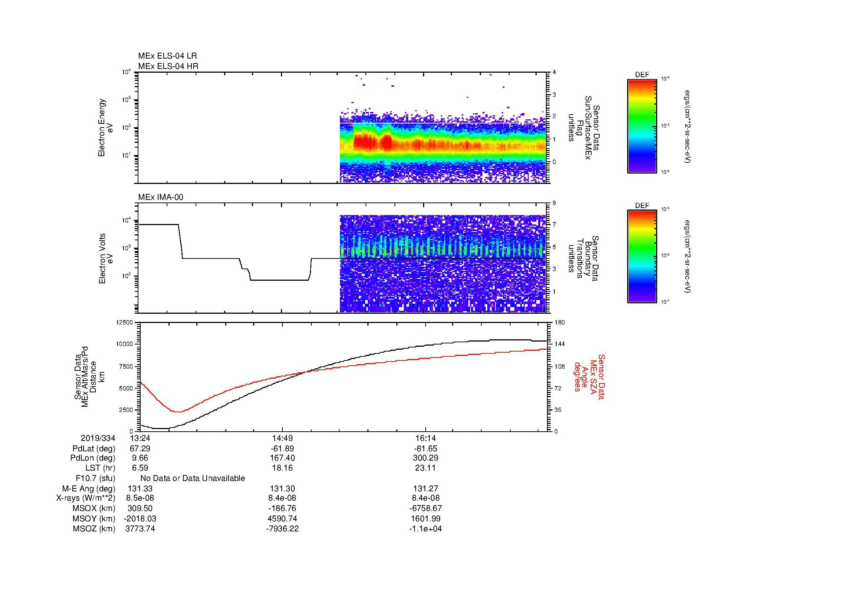Image resolution: width=868 pixels, height=613 pixels.
Task: Click PdLat value 67.29
Action: 140,449
